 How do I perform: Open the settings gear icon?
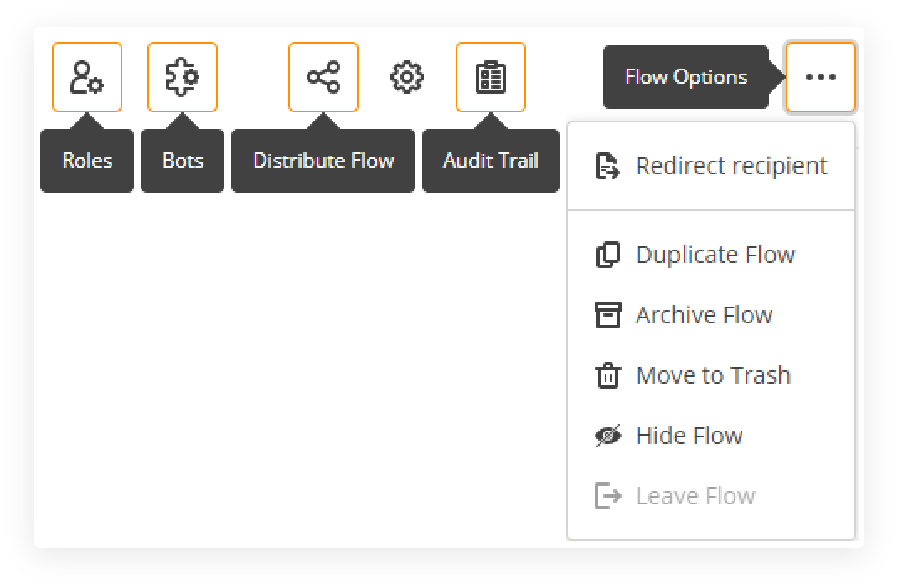[x=407, y=77]
